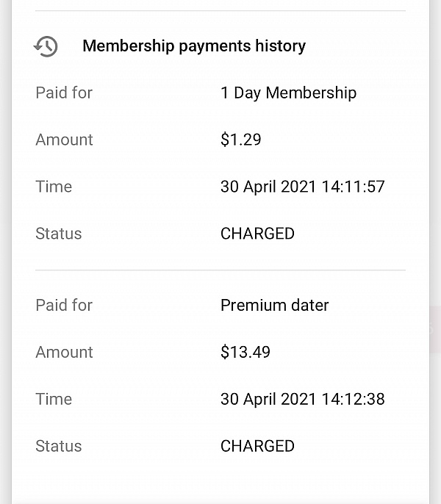Click the 30 April 2021 14:11:57 timestamp
Viewport: 441px width, 504px height.
(x=303, y=187)
